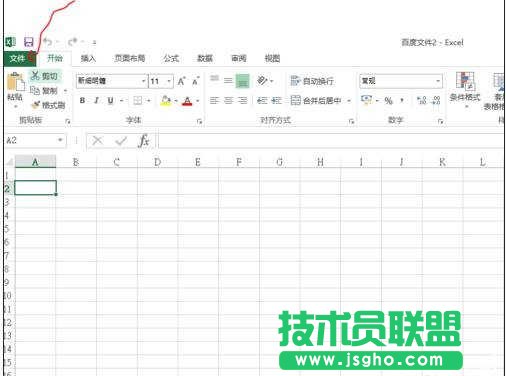Toggle Underline formatting
The height and width of the screenshot is (376, 506).
(110, 100)
